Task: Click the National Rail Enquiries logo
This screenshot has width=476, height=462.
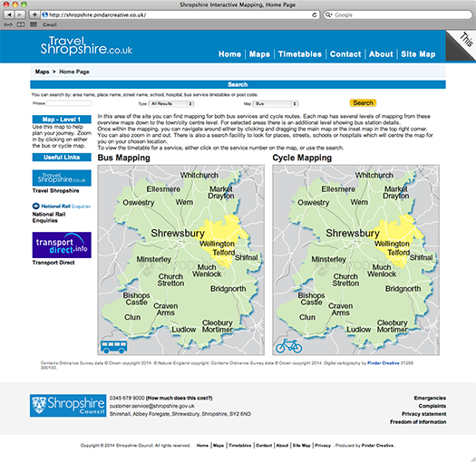Action: point(62,206)
